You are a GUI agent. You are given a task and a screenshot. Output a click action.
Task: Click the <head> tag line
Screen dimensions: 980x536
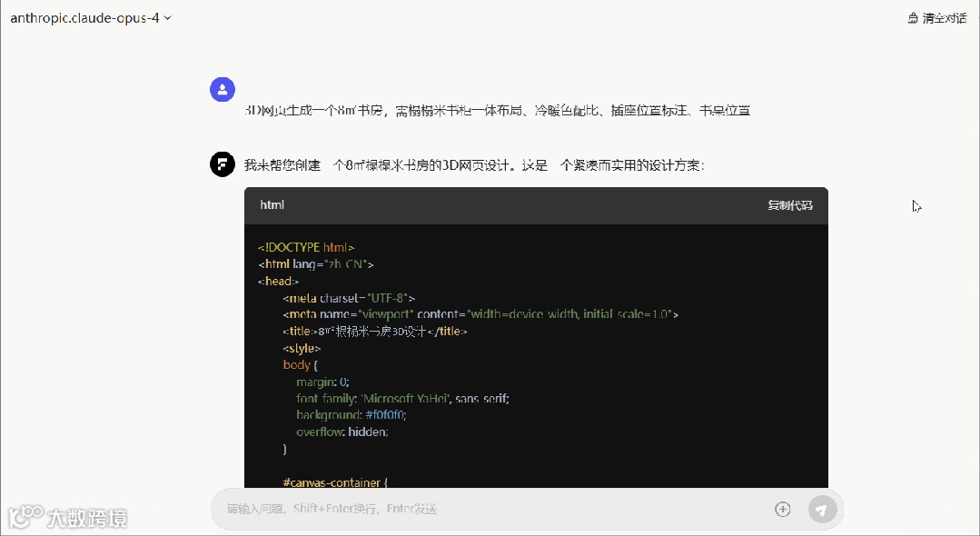coord(278,282)
